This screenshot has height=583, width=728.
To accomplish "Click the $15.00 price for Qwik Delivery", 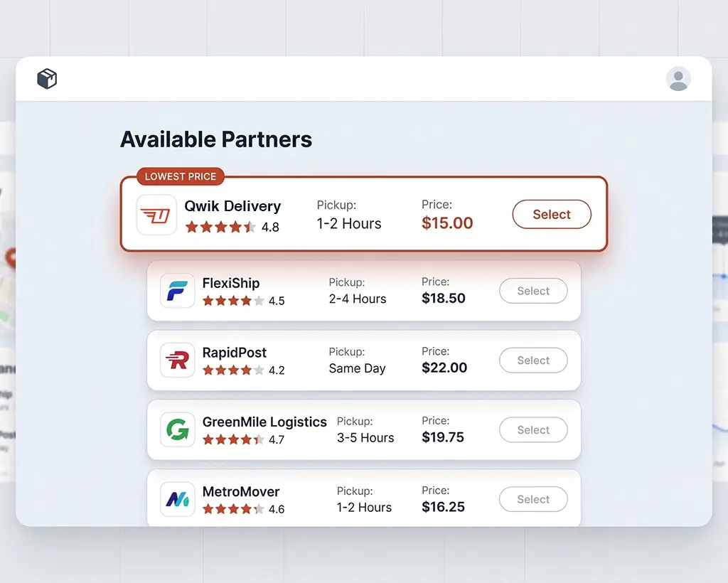I will click(447, 223).
